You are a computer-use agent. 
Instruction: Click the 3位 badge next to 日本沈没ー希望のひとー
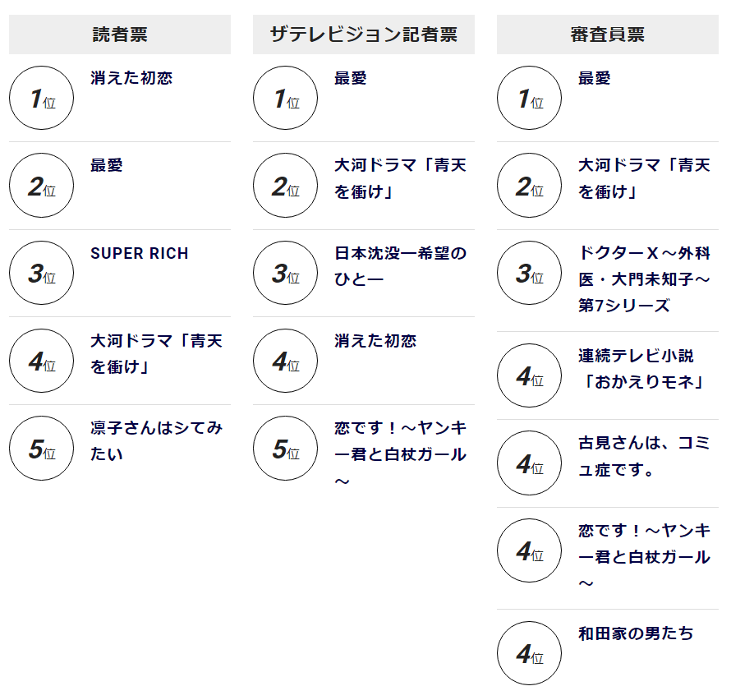(285, 273)
